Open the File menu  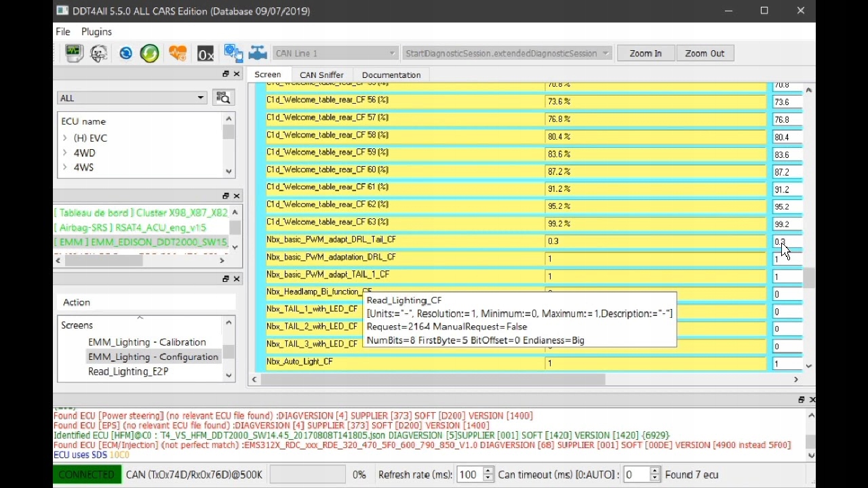(x=63, y=32)
